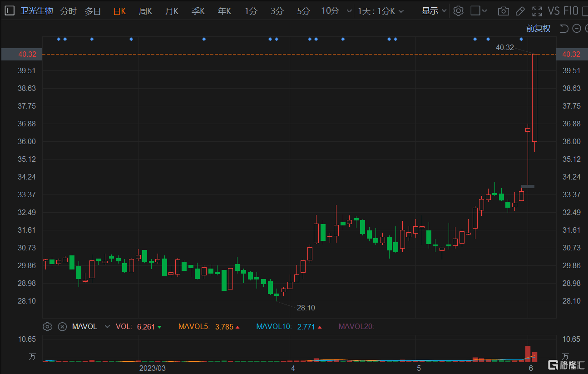This screenshot has height=374, width=588.
Task: Open MAVOL indicator settings gear
Action: click(x=47, y=326)
